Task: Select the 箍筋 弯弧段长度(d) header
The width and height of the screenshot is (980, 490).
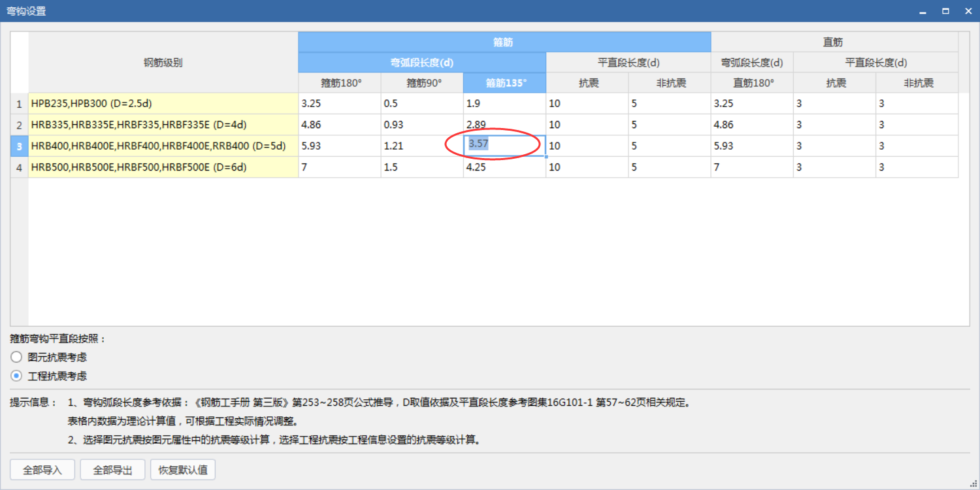Action: [422, 63]
